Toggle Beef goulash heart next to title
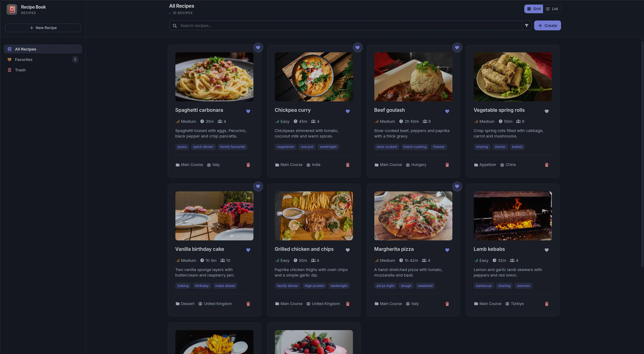 click(x=447, y=111)
